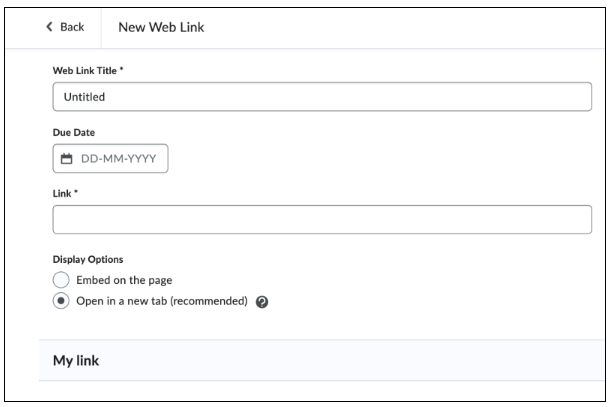Click the required asterisk beside Link label

point(76,192)
